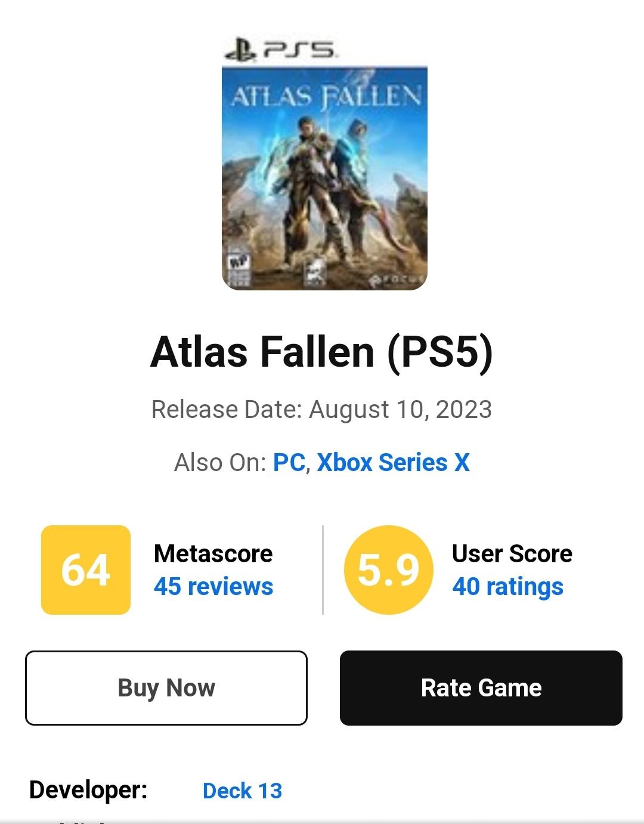
Task: Click the Atlas Fallen logo text on cover art
Action: [325, 95]
